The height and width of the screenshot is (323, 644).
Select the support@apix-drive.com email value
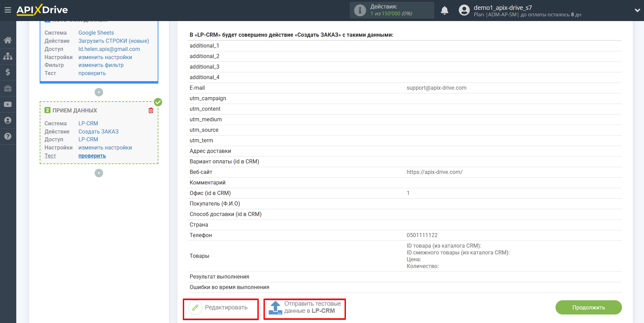pyautogui.click(x=436, y=88)
